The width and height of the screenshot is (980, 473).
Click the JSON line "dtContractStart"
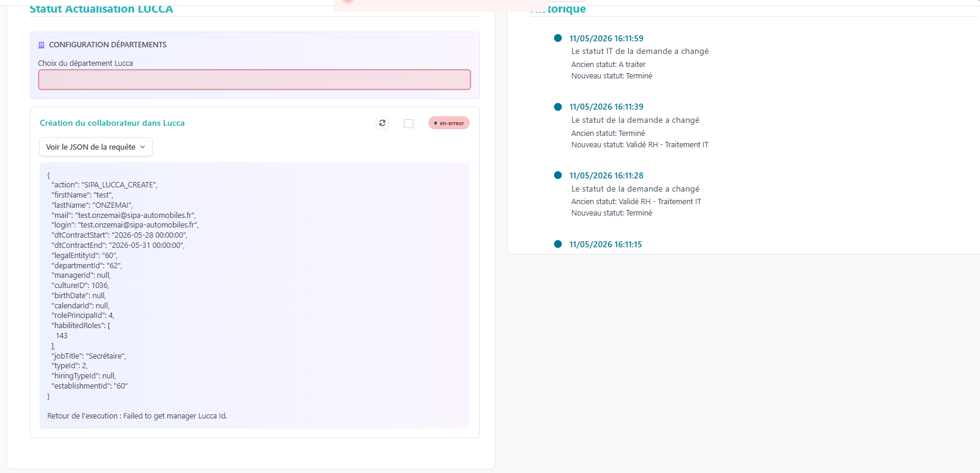[x=120, y=235]
